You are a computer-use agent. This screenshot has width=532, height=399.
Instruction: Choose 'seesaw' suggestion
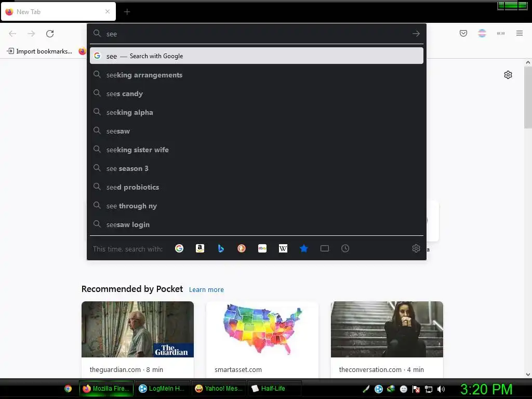tap(257, 131)
